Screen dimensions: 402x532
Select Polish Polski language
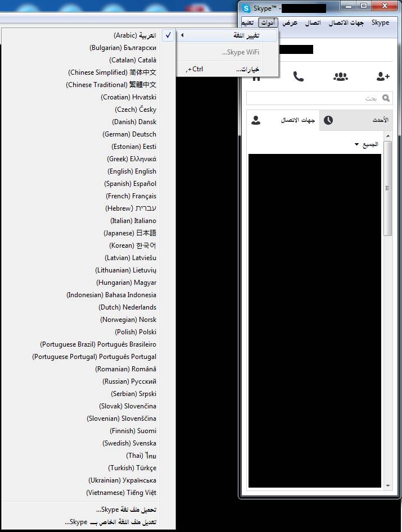tap(88, 332)
